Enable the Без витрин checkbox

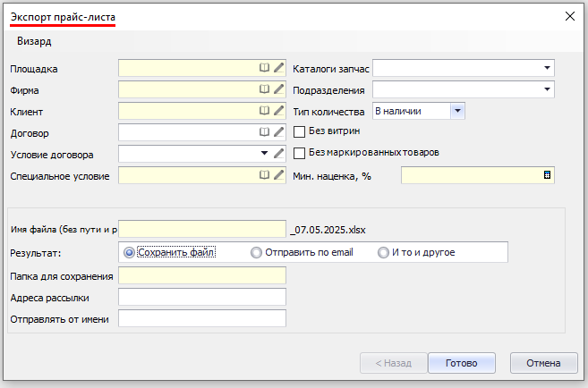click(x=301, y=132)
